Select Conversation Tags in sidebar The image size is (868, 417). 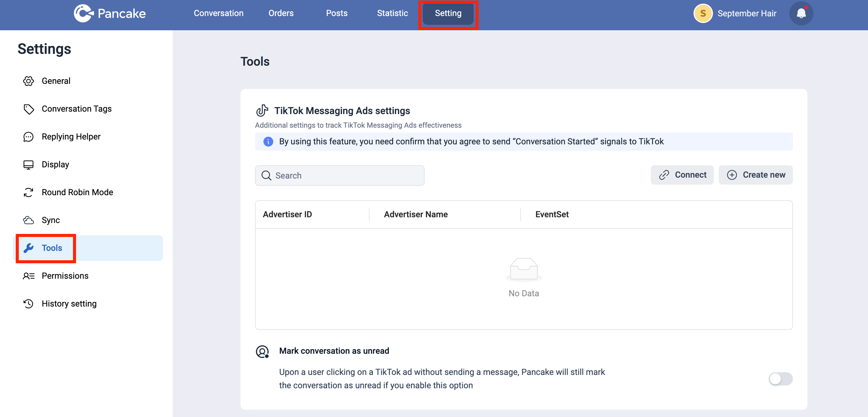pyautogui.click(x=88, y=109)
